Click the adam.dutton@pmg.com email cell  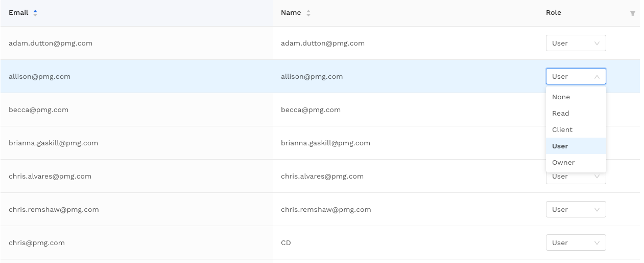50,43
